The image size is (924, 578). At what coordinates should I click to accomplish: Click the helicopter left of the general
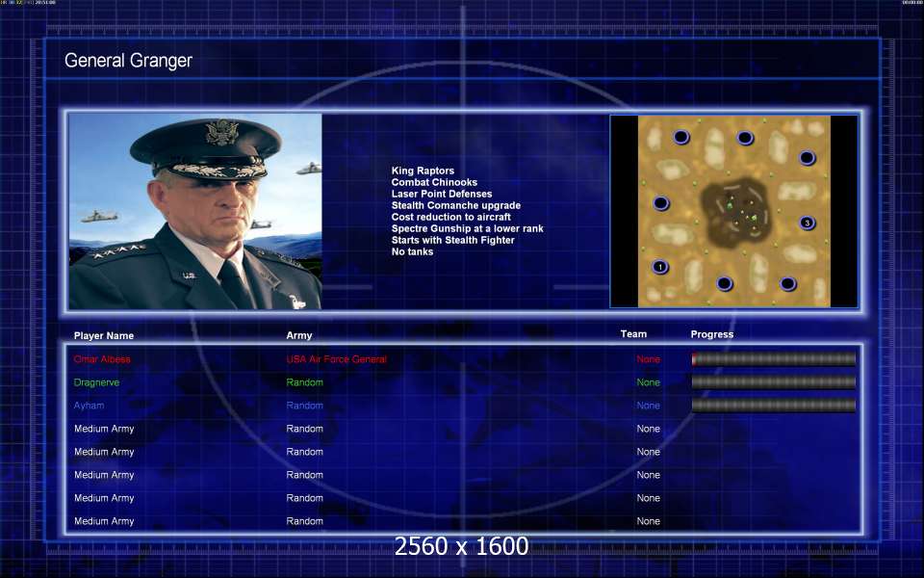pyautogui.click(x=99, y=217)
